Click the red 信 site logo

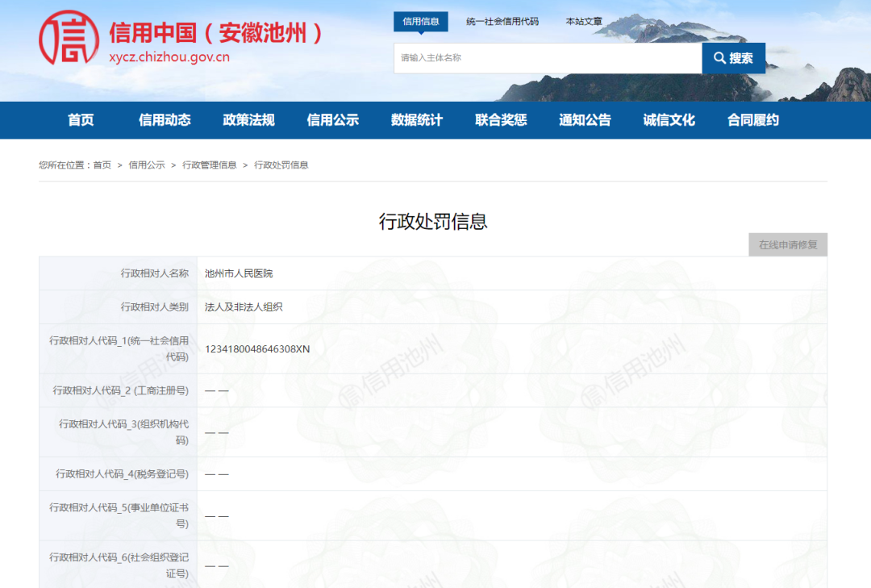click(x=69, y=38)
